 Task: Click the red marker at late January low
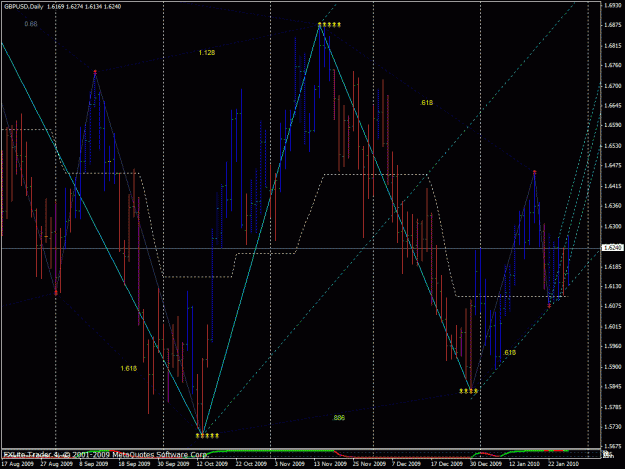click(549, 306)
